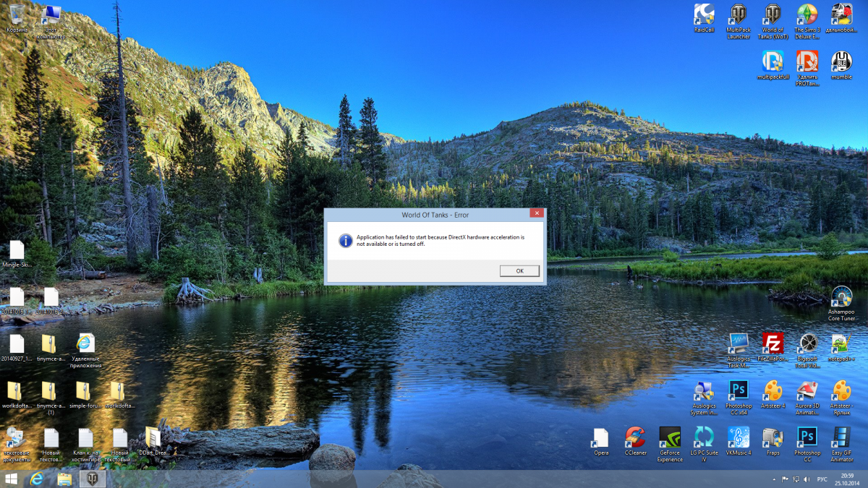868x488 pixels.
Task: Select the Клан к. на хостингире file
Action: click(85, 445)
